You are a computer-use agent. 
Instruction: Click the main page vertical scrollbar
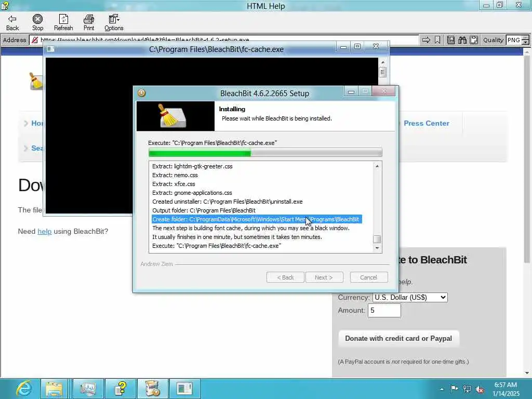point(527,159)
